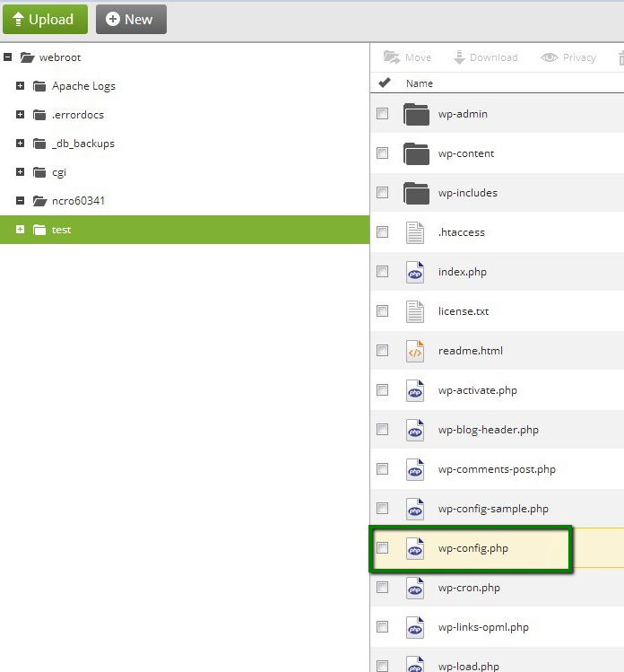Viewport: 624px width, 672px height.
Task: Check the box for .htaccess
Action: [x=383, y=231]
